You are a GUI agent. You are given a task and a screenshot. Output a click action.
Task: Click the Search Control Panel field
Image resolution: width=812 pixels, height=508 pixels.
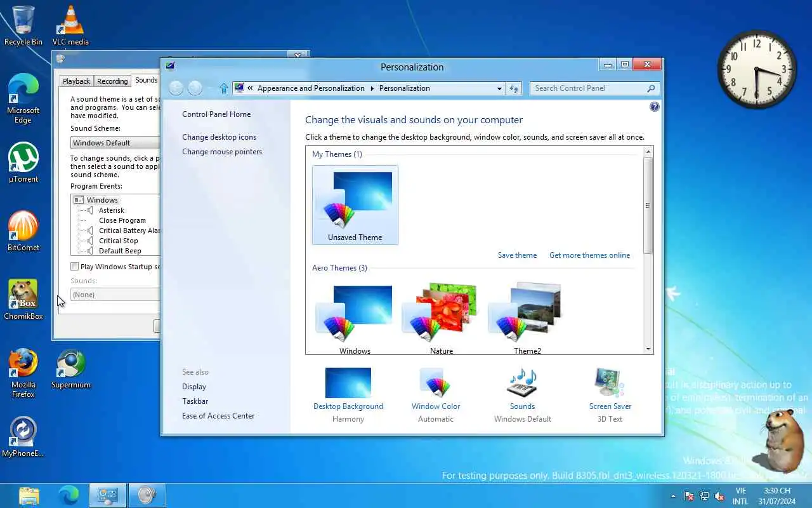[587, 88]
